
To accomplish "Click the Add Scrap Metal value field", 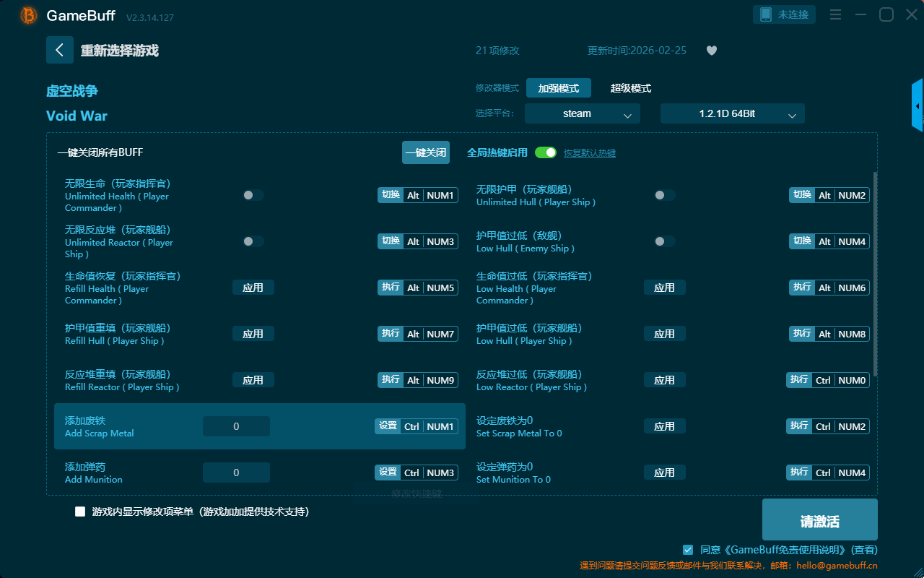I will click(236, 426).
